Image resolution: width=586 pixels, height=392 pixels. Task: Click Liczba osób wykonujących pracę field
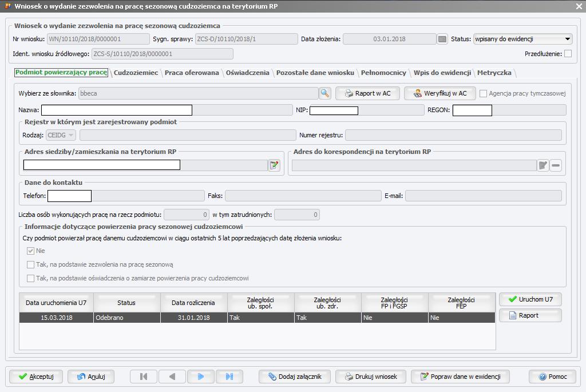coord(187,215)
